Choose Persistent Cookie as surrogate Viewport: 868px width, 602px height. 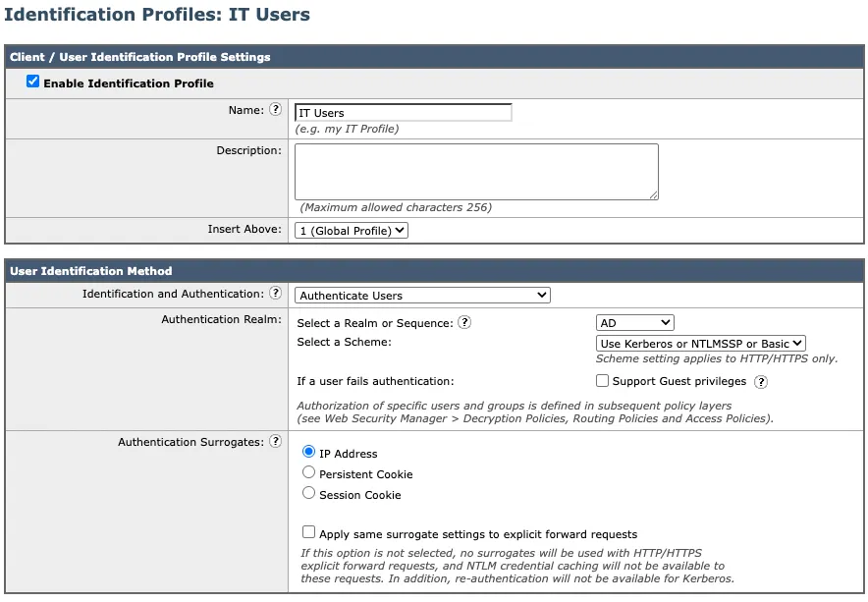[308, 472]
